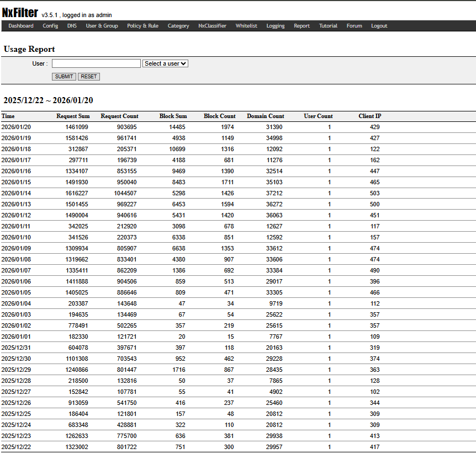Image resolution: width=476 pixels, height=470 pixels.
Task: Select request sum 182330
Action: 78,337
